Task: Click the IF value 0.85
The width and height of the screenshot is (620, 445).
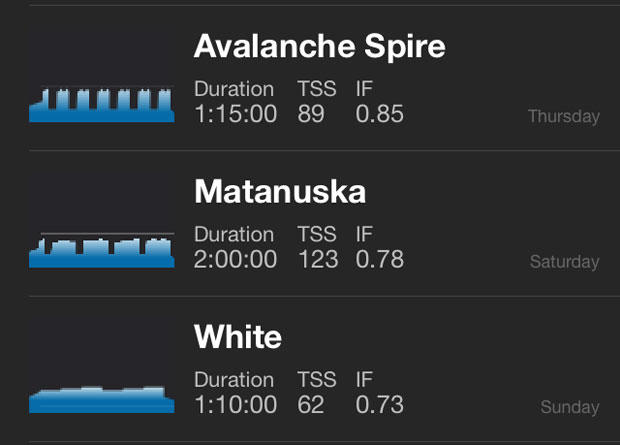Action: 380,114
